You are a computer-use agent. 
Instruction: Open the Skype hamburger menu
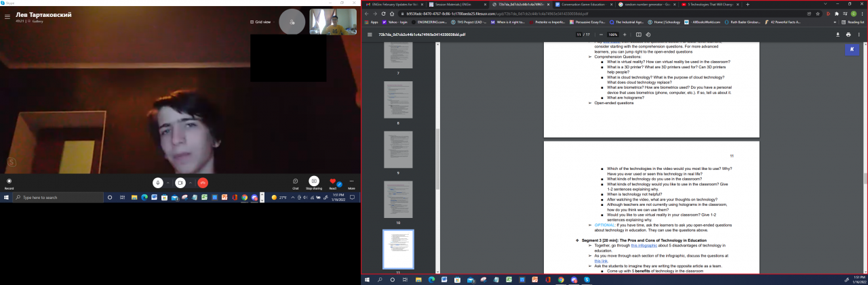[x=7, y=17]
